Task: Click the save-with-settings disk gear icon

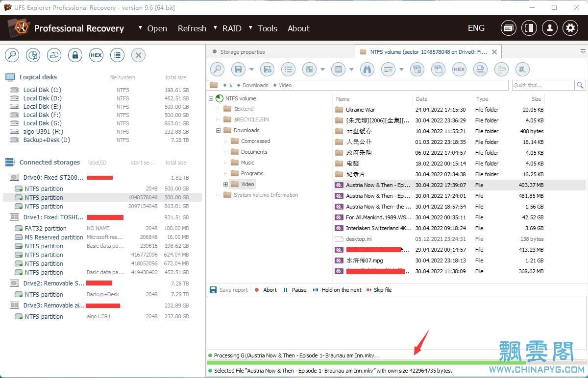Action: point(267,69)
